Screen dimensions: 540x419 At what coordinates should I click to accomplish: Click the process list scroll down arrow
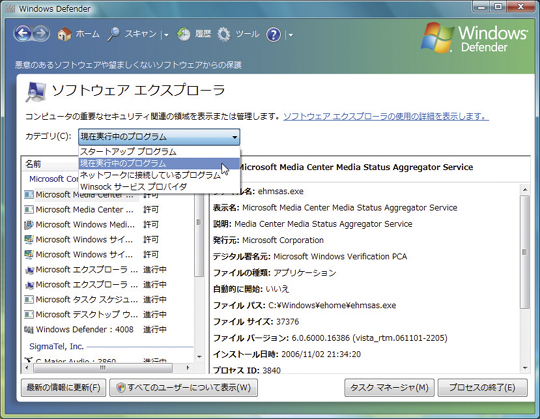coord(199,357)
